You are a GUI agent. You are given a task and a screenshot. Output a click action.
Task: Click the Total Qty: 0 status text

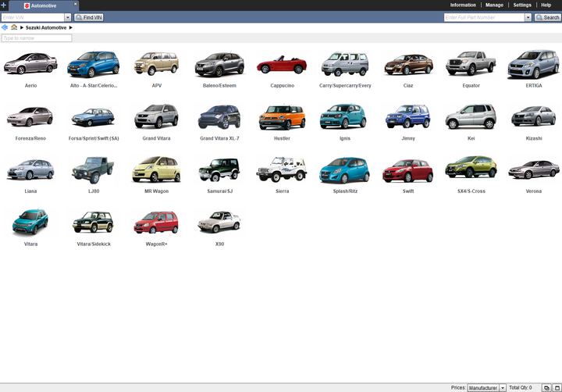tap(521, 387)
